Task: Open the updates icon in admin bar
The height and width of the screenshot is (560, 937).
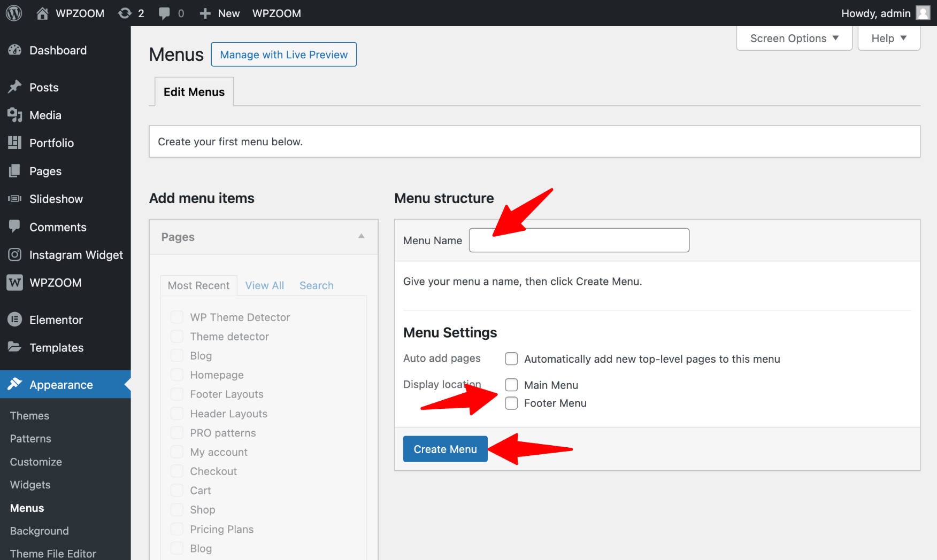Action: 125,13
